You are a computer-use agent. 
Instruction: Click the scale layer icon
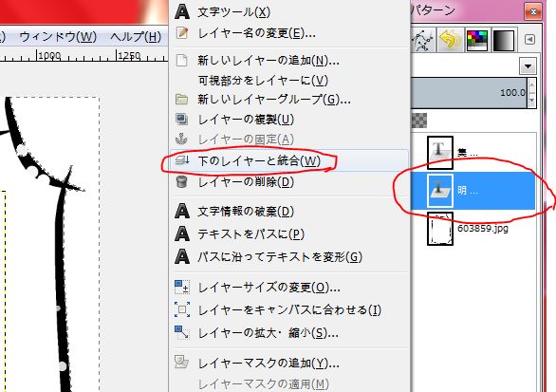(182, 332)
